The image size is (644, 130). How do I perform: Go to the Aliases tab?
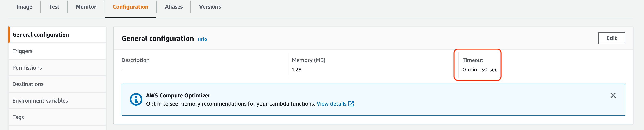[x=174, y=7]
